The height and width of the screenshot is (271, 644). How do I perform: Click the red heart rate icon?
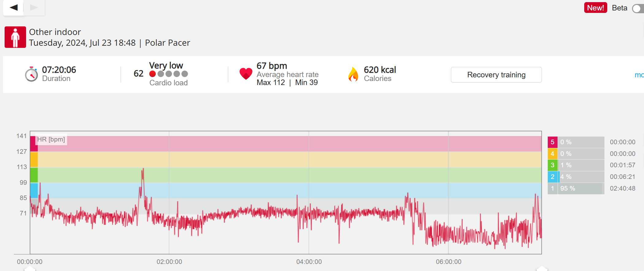pyautogui.click(x=246, y=74)
